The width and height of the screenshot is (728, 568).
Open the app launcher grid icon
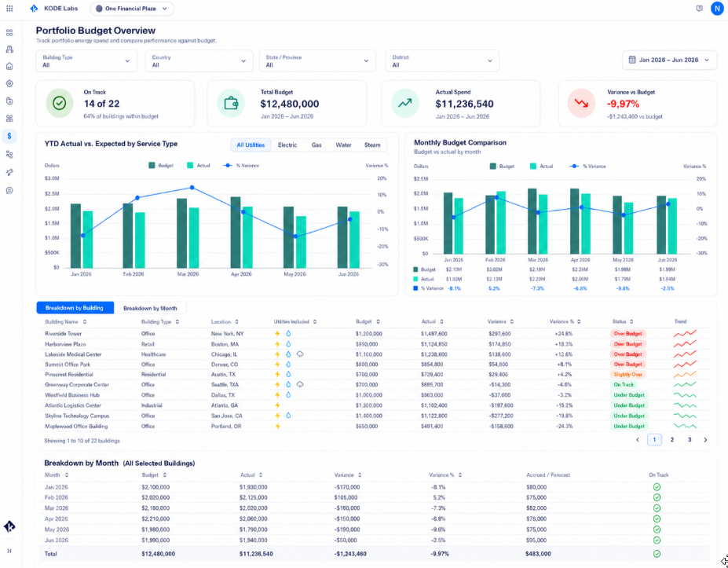(9, 9)
